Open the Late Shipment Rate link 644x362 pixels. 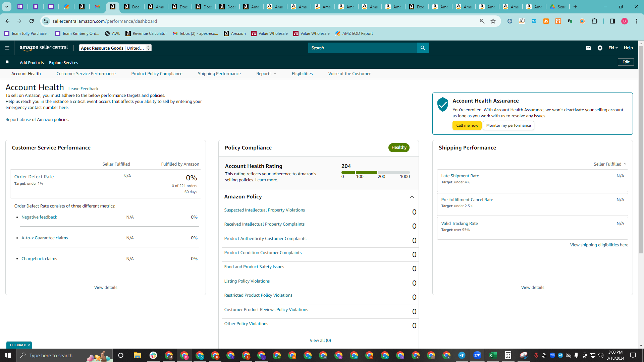tap(460, 176)
